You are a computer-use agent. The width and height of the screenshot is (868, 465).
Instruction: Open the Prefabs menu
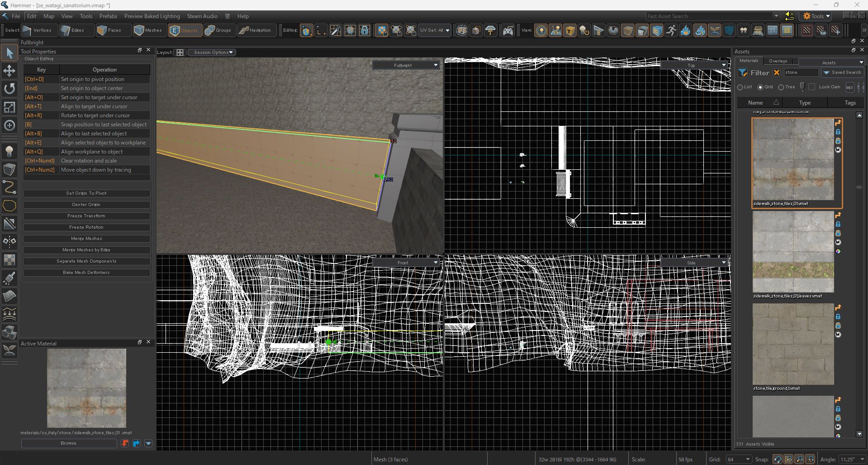point(108,16)
